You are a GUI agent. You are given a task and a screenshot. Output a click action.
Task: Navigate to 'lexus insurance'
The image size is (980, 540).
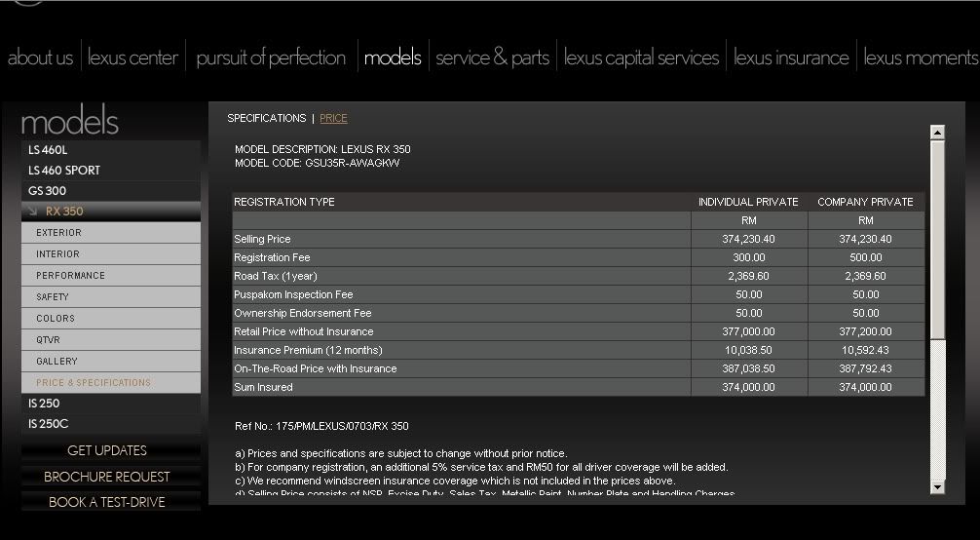coord(791,58)
